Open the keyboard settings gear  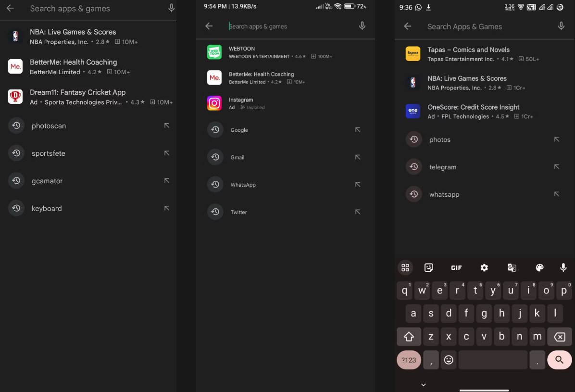click(484, 268)
